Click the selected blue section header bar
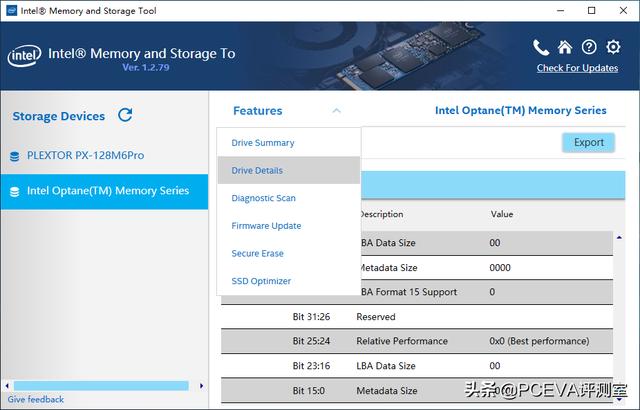 493,185
